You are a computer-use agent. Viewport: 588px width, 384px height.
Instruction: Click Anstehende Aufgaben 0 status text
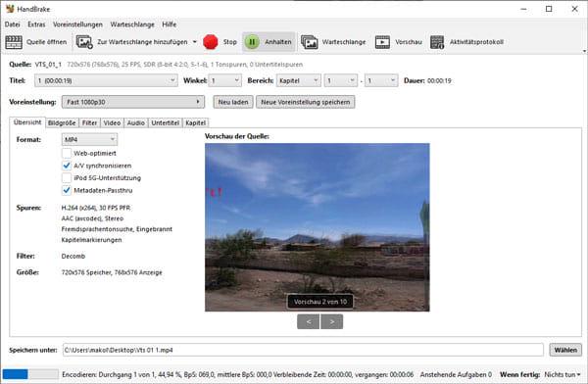coord(456,374)
